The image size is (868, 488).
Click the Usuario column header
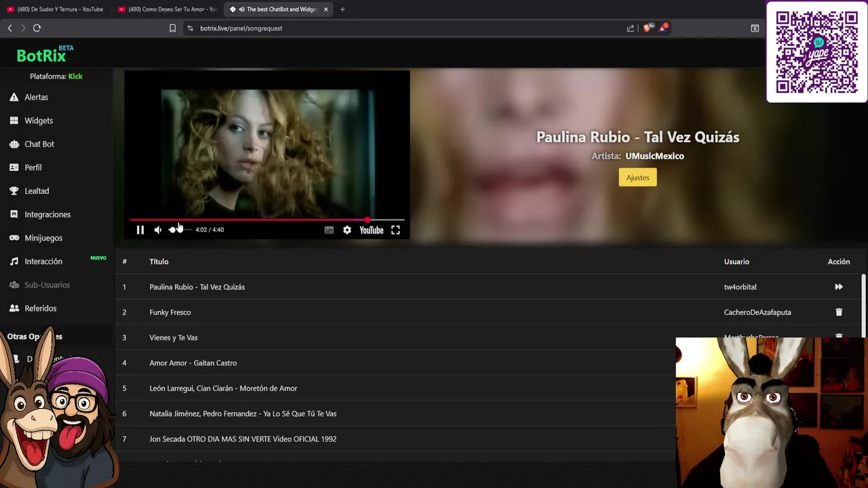736,262
